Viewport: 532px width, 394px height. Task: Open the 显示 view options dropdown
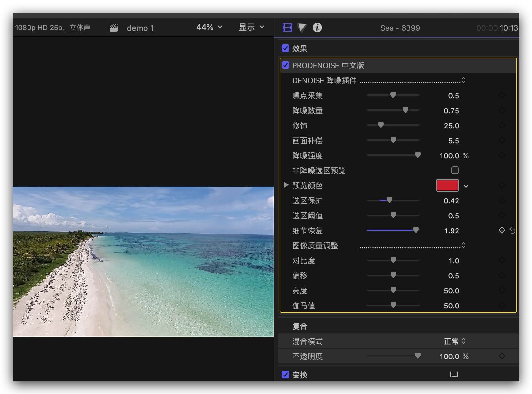click(x=252, y=27)
